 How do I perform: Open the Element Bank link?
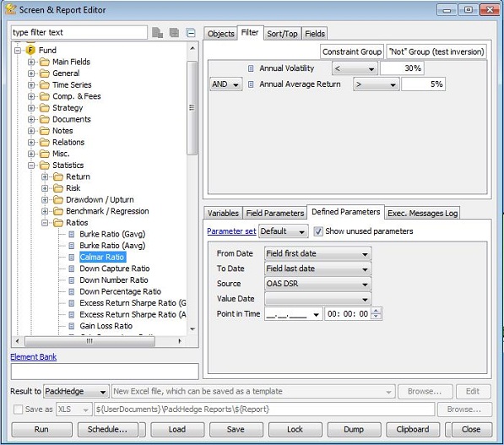click(34, 357)
